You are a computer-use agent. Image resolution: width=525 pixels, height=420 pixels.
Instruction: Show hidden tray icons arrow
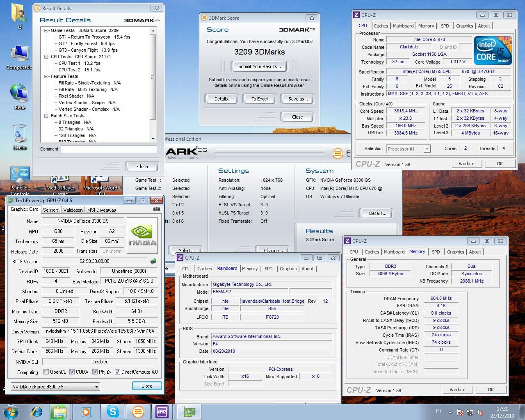pos(450,412)
